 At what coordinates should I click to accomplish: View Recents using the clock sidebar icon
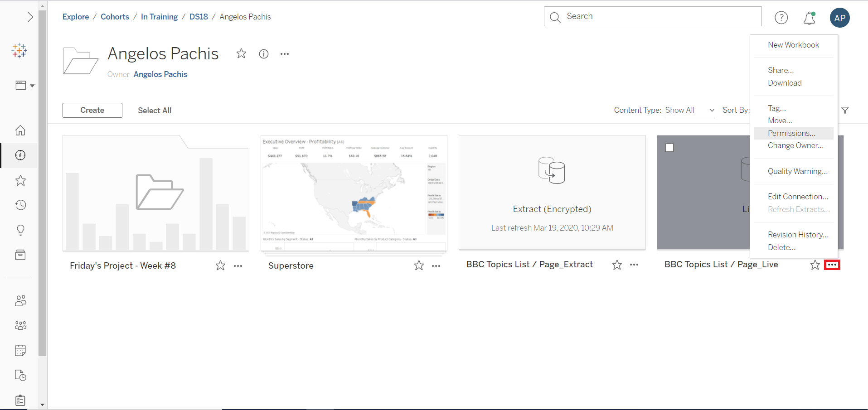20,205
